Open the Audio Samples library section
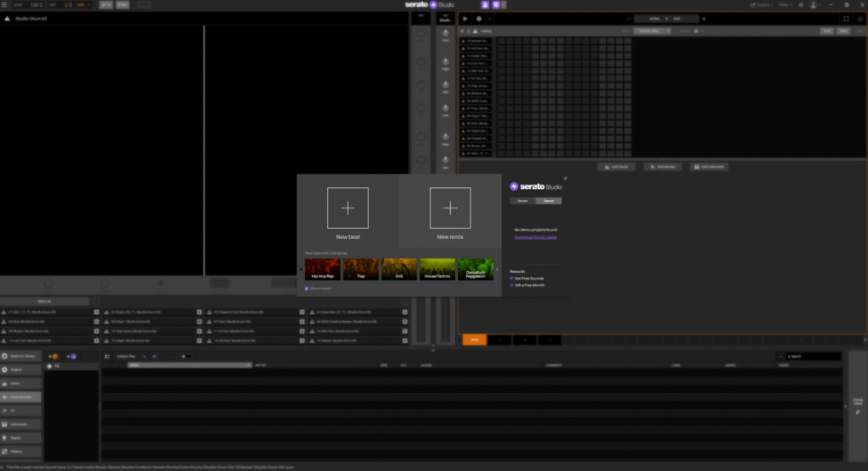868x471 pixels. coord(20,396)
